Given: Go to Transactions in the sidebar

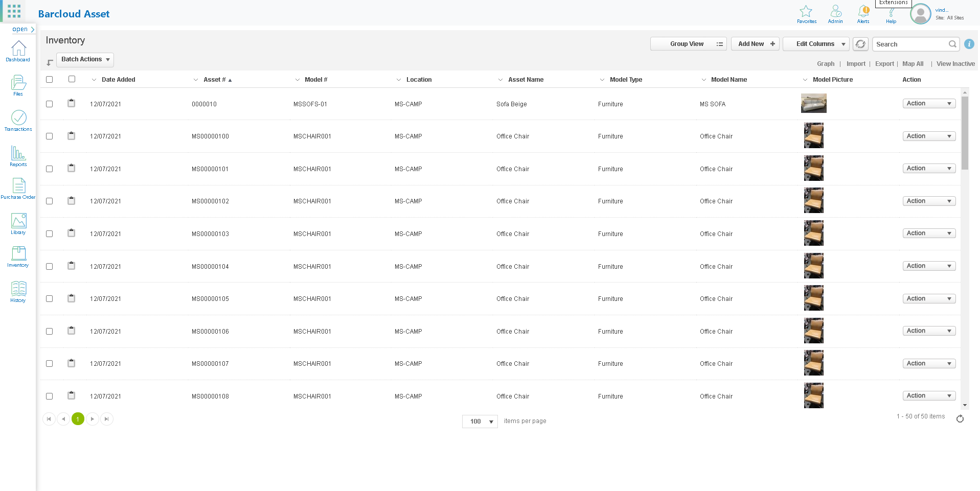Looking at the screenshot, I should pos(18,121).
